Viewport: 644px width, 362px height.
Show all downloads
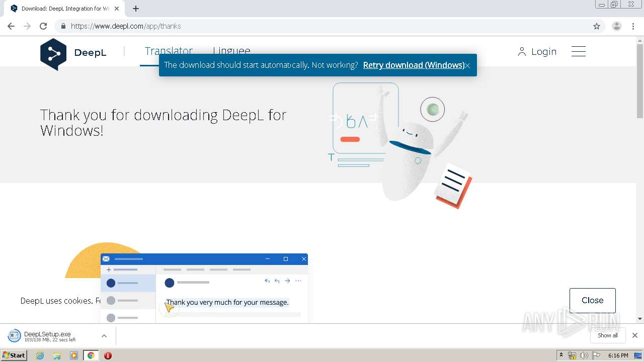pos(608,335)
